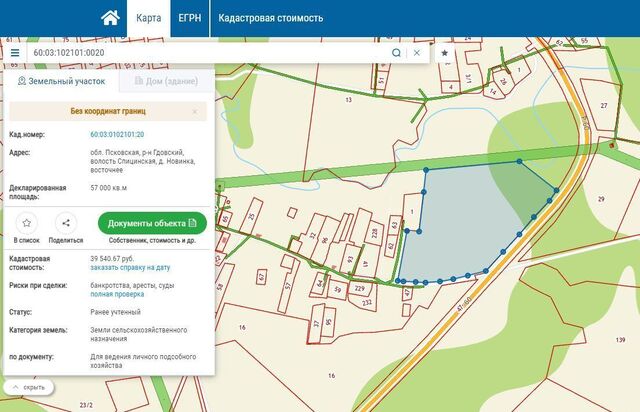Clear the cadastral number search field
The width and height of the screenshot is (640, 412).
417,52
